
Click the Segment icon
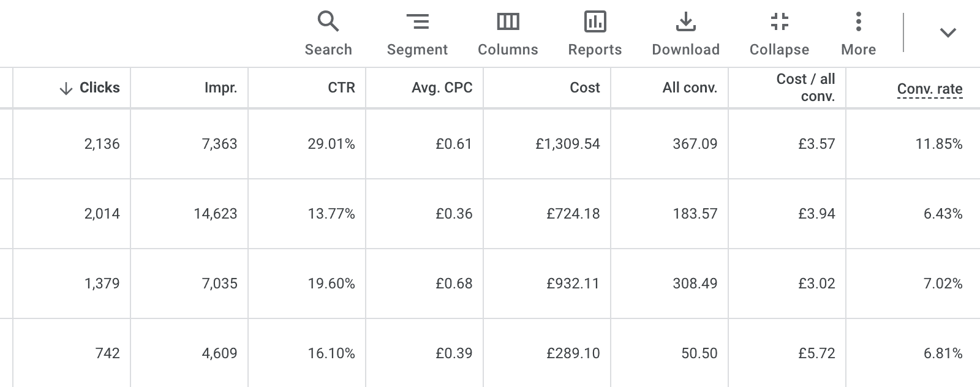point(418,21)
